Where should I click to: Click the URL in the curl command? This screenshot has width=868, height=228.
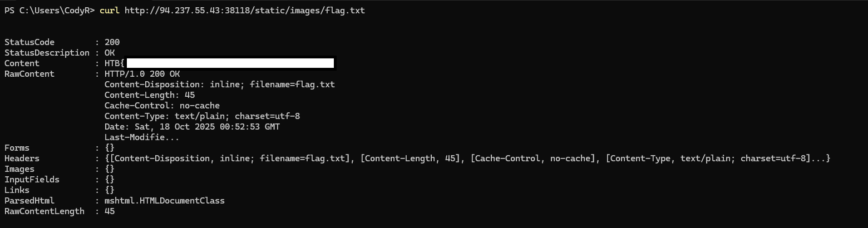pos(245,11)
